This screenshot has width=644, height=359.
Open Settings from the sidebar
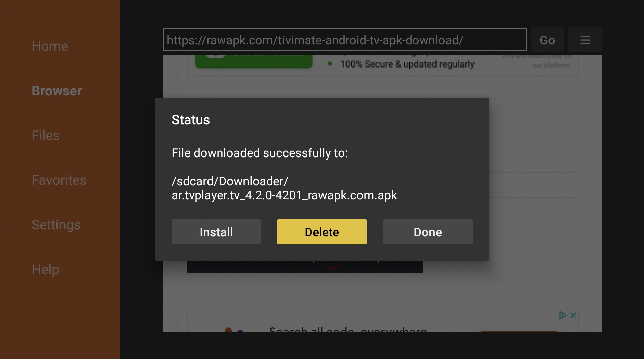coord(56,225)
